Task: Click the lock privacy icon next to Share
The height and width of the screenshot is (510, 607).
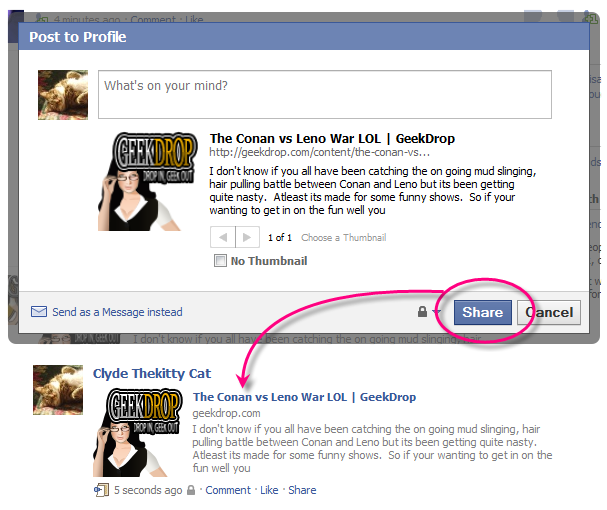Action: pos(424,312)
